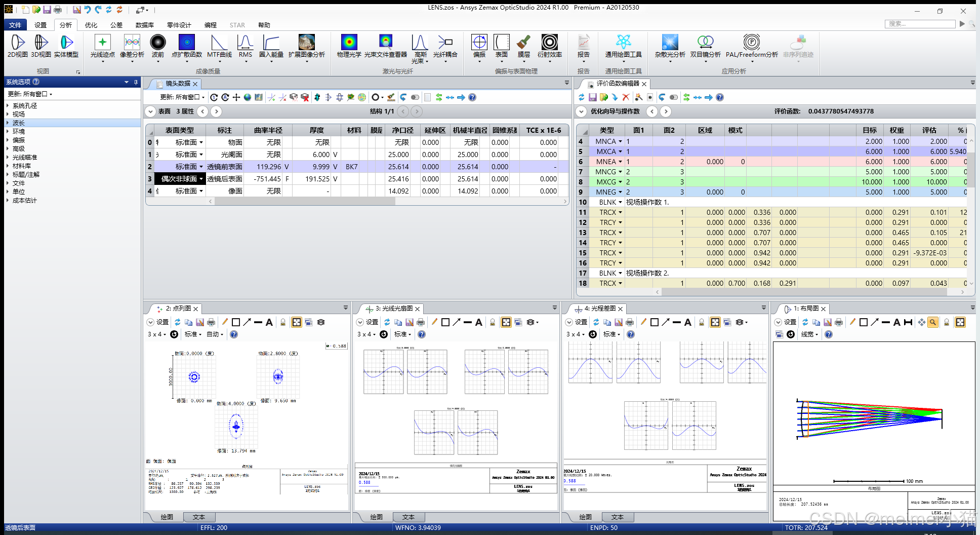Switch to the 设置 ribbon tab
The width and height of the screenshot is (980, 535).
(x=40, y=25)
